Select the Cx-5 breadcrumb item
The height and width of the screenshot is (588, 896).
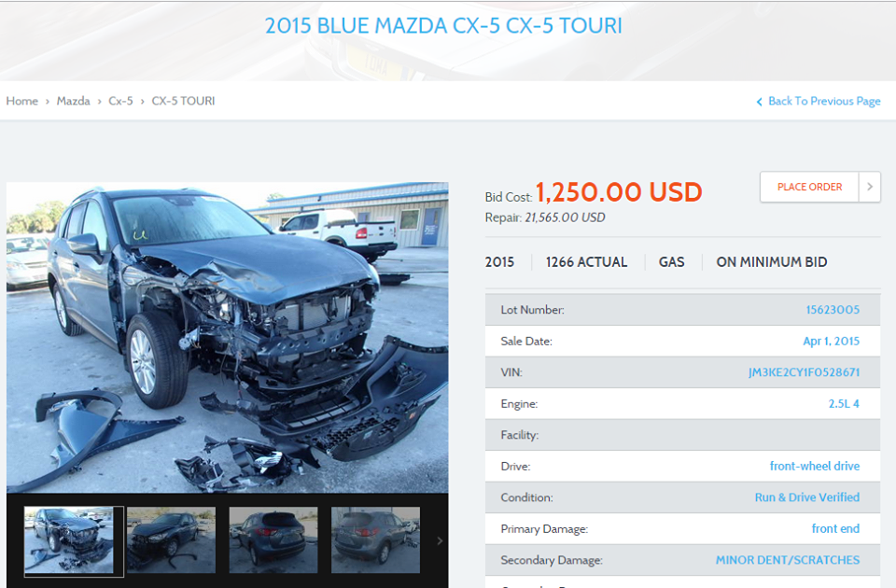[x=120, y=101]
